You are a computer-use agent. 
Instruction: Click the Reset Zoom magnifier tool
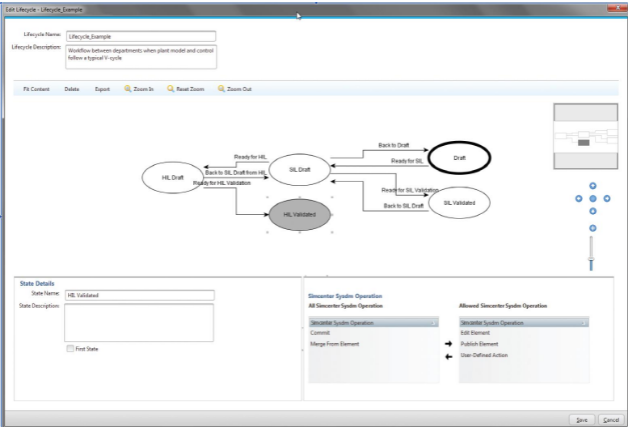click(186, 89)
